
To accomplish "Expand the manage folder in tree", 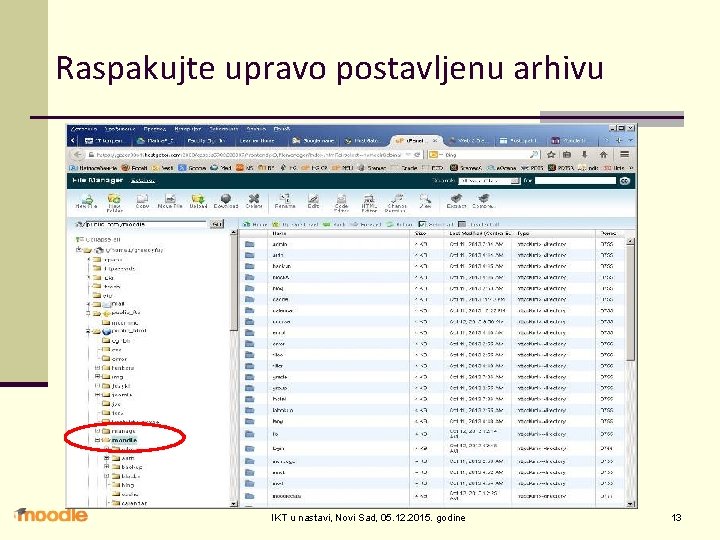I will point(97,431).
